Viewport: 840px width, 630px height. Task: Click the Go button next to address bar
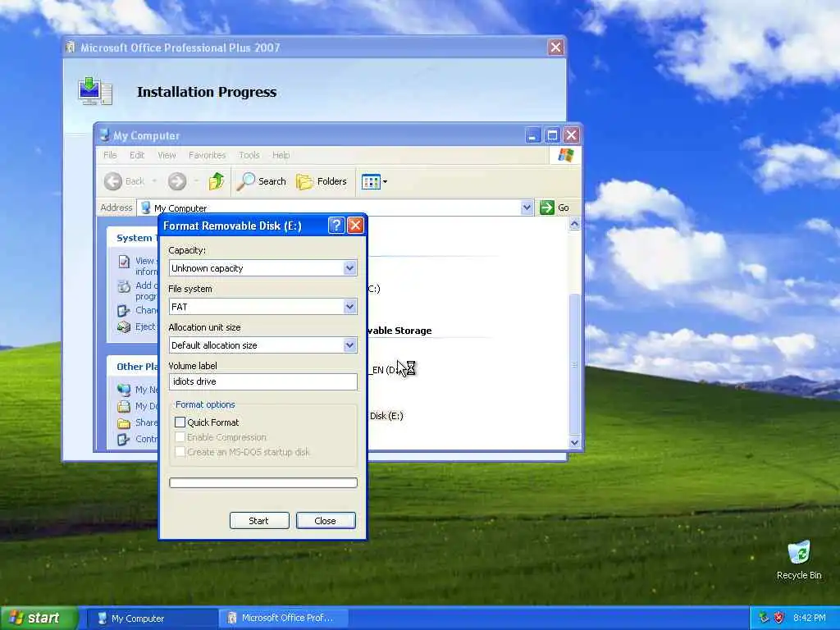click(x=555, y=208)
